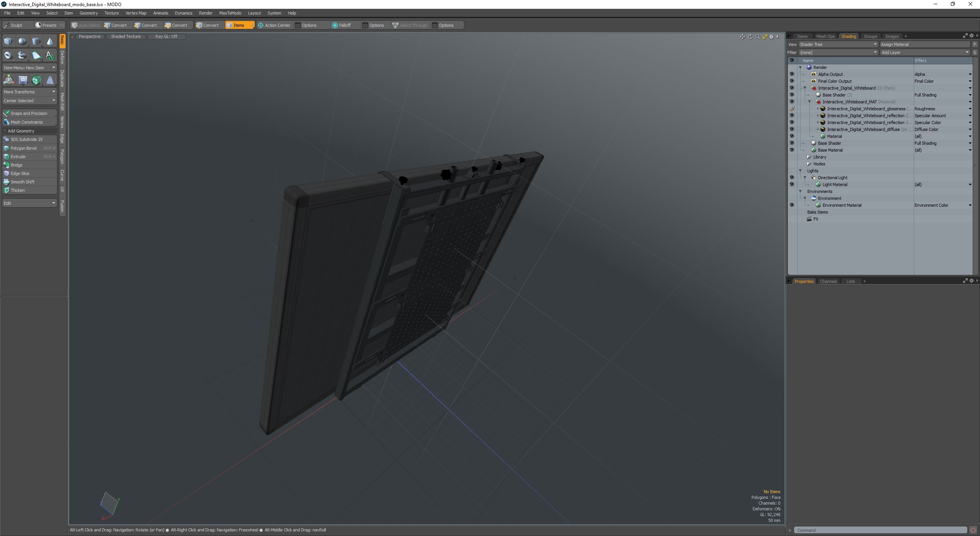Switch to the Channels tab
This screenshot has height=536, width=980.
coord(828,281)
